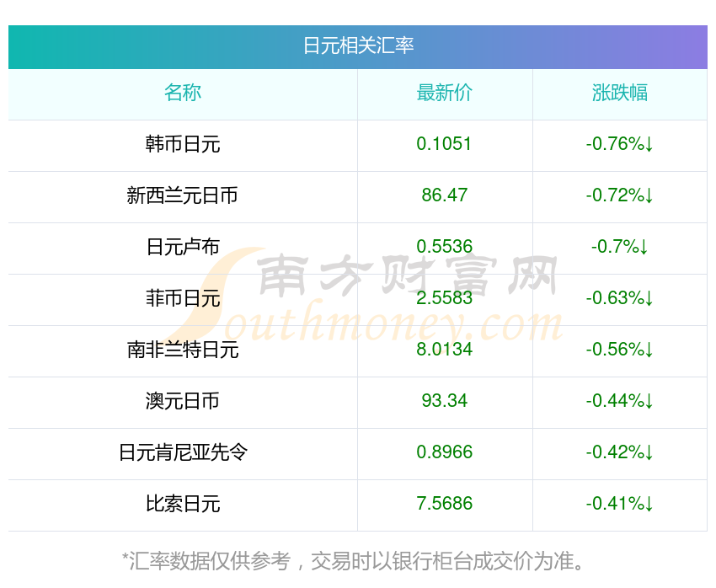Click the change value -0.72%↓

(x=620, y=195)
